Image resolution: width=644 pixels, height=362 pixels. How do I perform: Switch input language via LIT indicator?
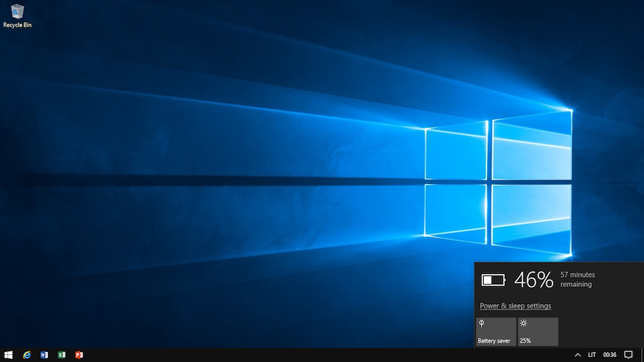592,355
